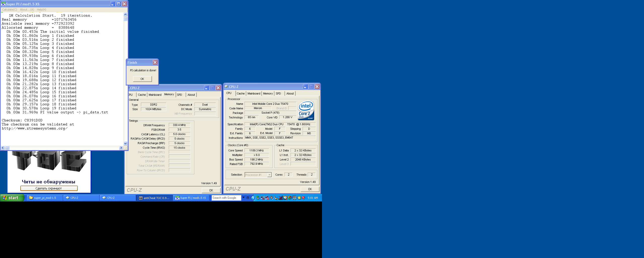
Task: Click the CPU-Z icon in the CPU window title bar
Action: click(226, 86)
